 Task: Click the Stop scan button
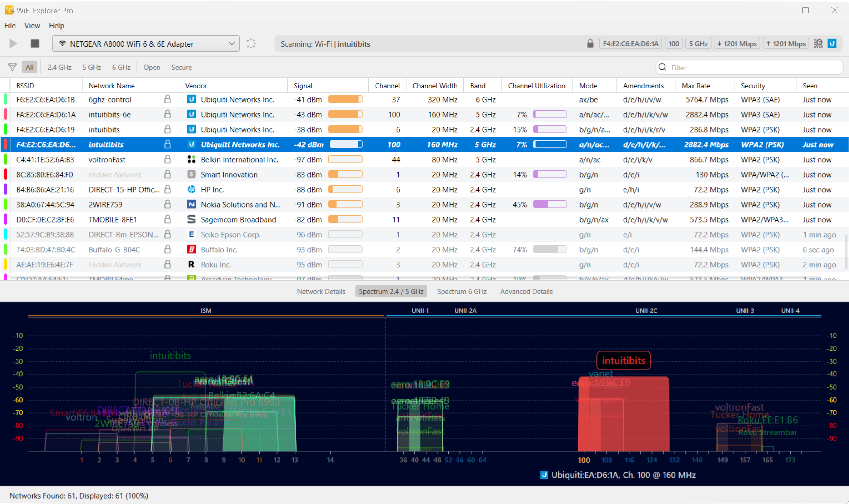point(34,43)
